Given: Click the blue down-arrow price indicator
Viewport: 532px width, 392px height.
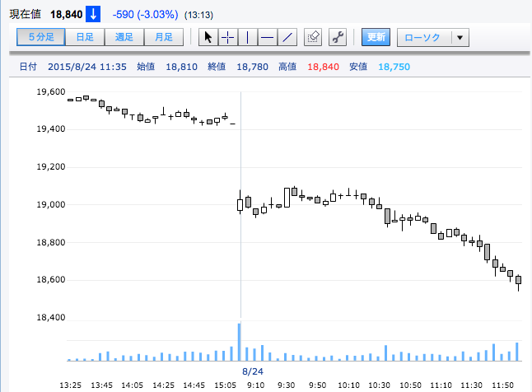Looking at the screenshot, I should tap(93, 14).
